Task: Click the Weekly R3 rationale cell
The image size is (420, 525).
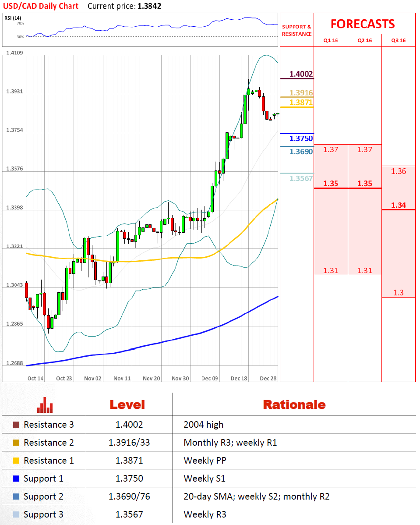Action: pos(205,514)
